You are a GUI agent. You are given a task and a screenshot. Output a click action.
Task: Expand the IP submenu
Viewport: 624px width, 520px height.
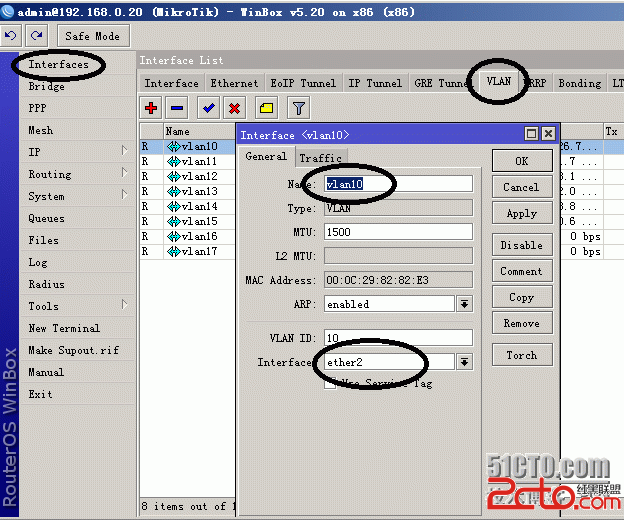click(125, 150)
